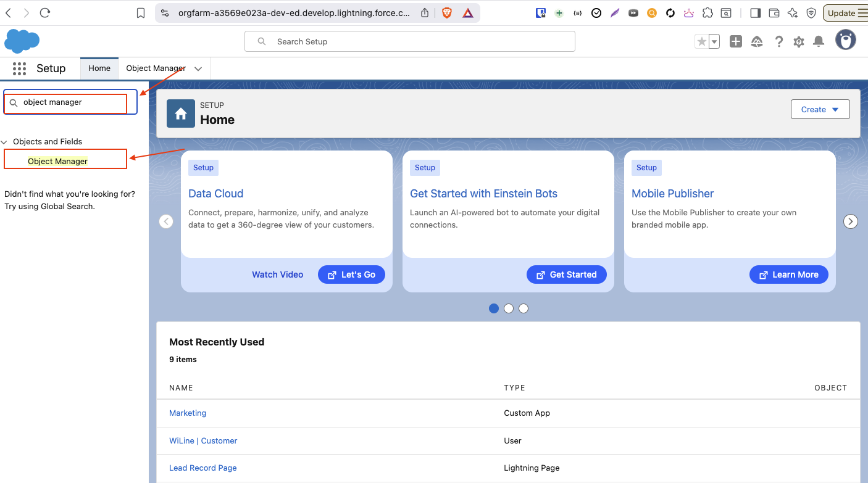Switch to the Home tab
868x483 pixels.
(x=99, y=68)
